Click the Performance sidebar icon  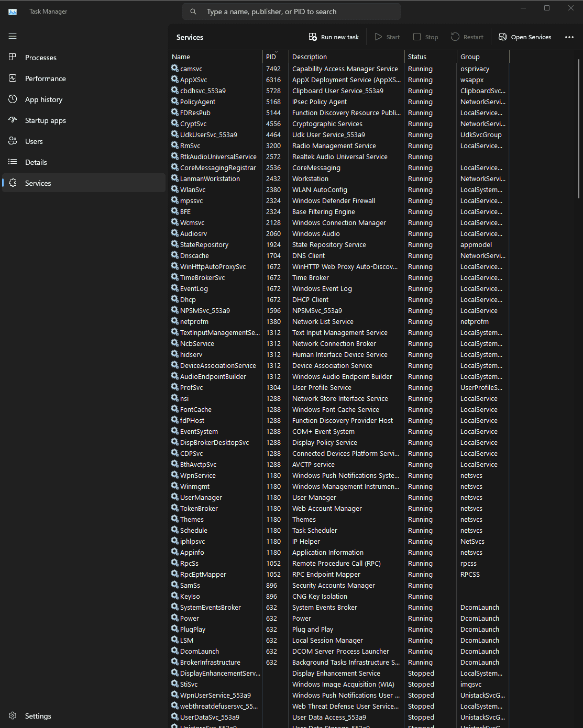click(x=13, y=78)
